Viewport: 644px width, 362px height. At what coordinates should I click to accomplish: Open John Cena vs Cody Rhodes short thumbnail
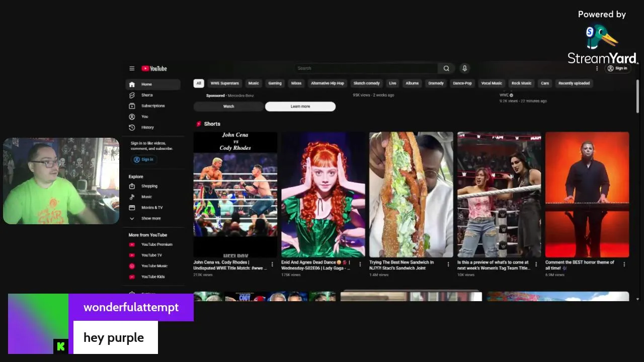[235, 195]
